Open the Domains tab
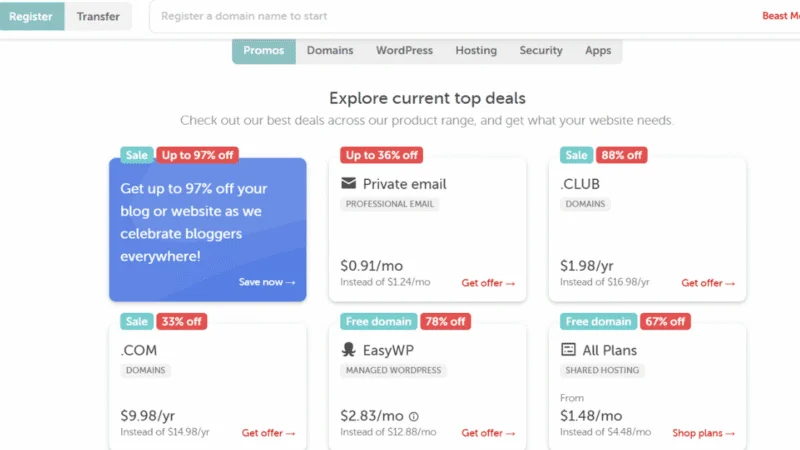Screen dimensions: 800x450 (x=330, y=51)
